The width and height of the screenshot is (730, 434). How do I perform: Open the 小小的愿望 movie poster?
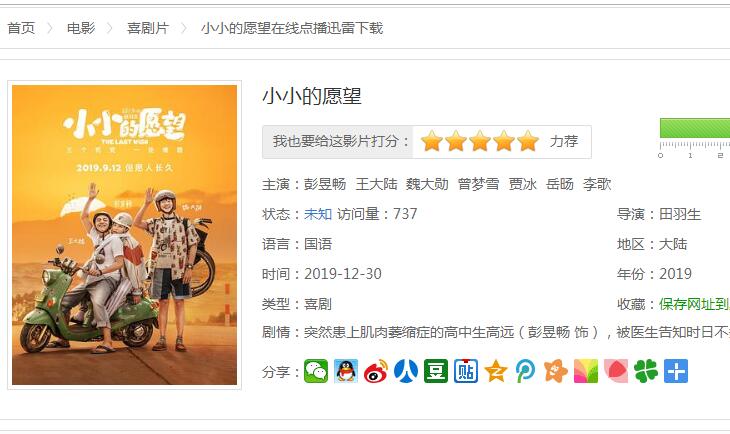124,235
